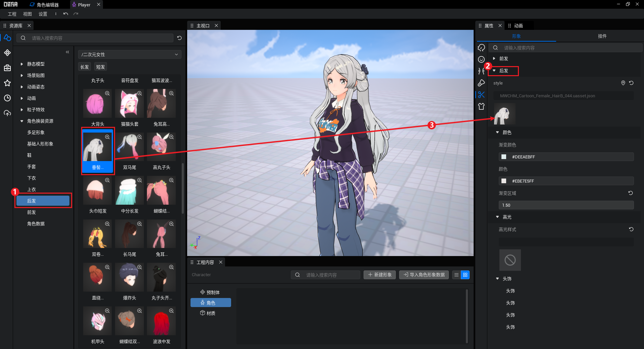
Task: Select the body shape category icon
Action: (481, 71)
